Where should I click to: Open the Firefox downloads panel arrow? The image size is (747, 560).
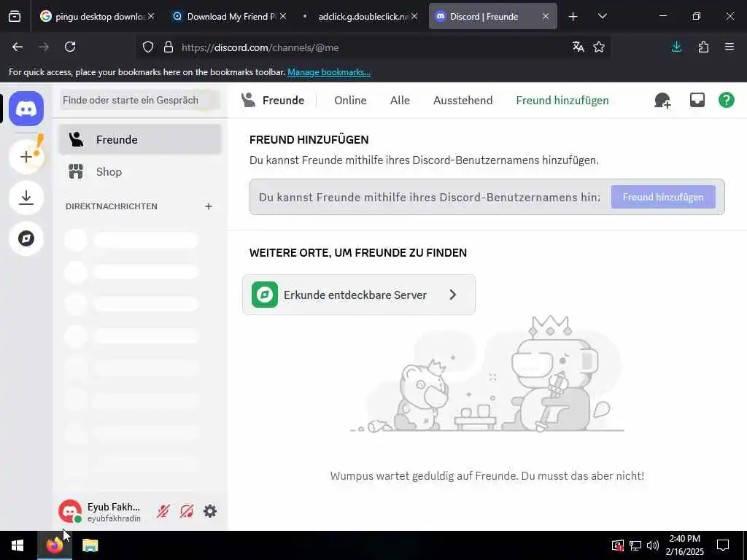pos(676,47)
